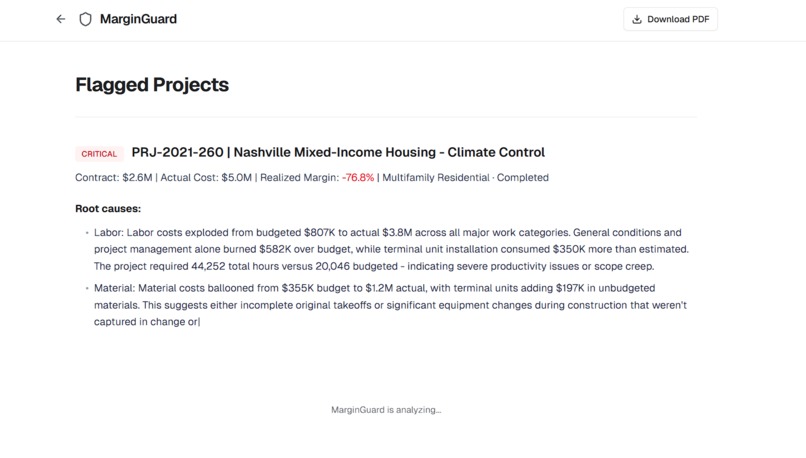Click the MarginGuard brand name
The image size is (806, 458).
(138, 19)
